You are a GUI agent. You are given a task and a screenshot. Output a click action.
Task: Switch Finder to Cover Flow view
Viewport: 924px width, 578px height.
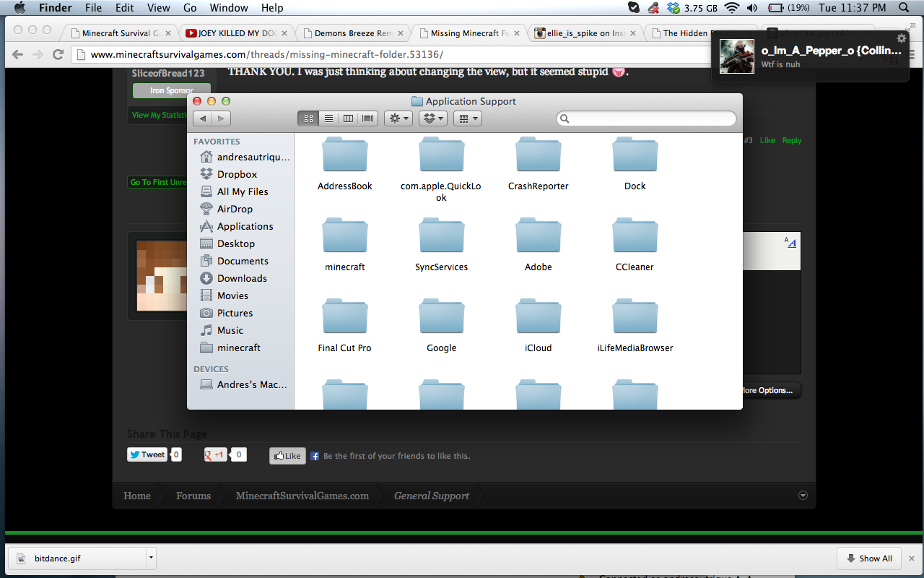(368, 118)
